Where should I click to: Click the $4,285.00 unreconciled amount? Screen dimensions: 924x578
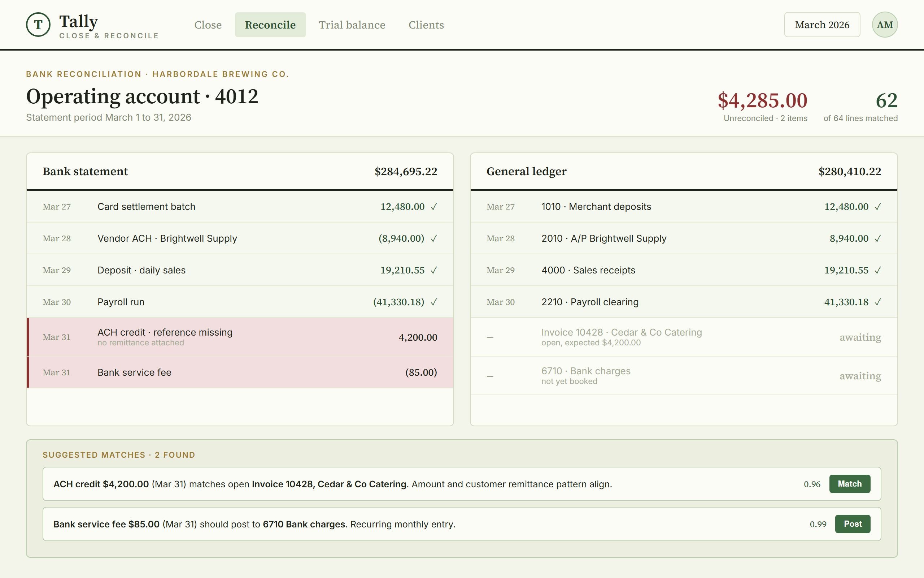point(763,100)
